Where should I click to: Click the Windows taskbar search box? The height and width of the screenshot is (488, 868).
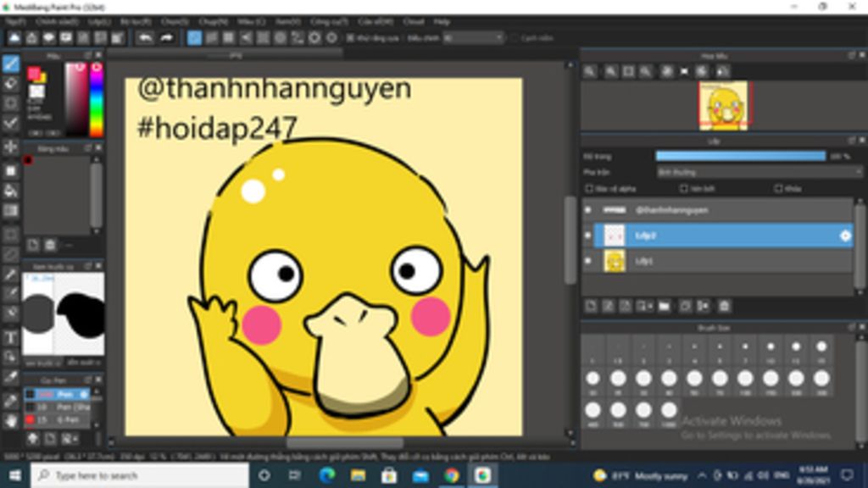[140, 475]
